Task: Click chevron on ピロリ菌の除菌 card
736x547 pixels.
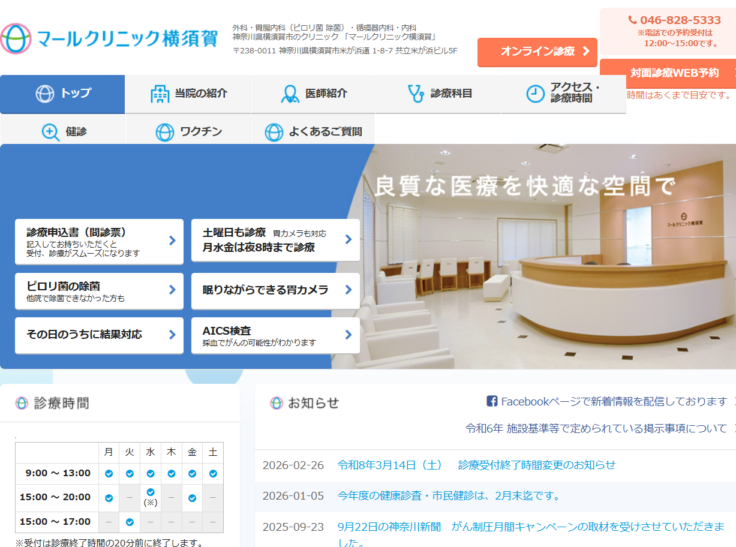Action: click(x=172, y=290)
